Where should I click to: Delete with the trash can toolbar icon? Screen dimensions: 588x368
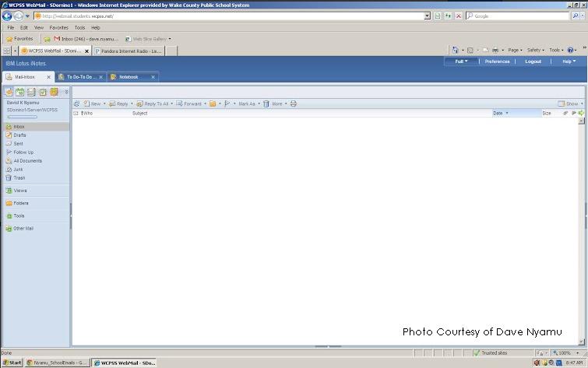266,103
